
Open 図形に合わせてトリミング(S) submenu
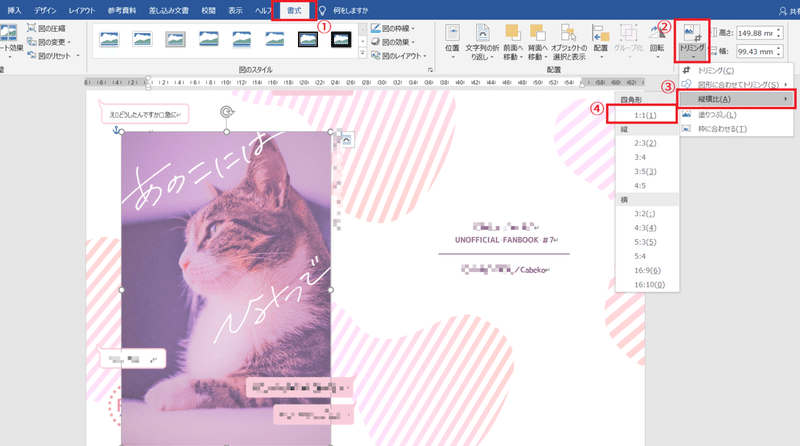[x=737, y=84]
